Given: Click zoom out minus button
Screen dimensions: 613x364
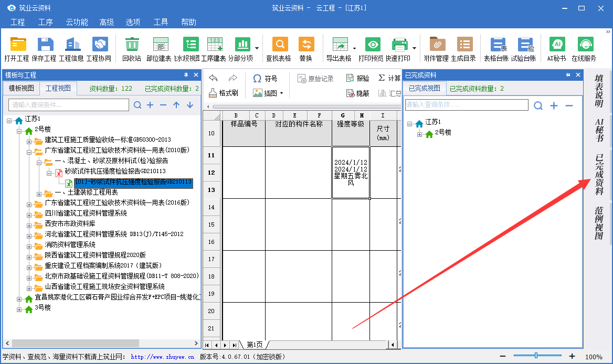Looking at the screenshot, I should coord(503,356).
